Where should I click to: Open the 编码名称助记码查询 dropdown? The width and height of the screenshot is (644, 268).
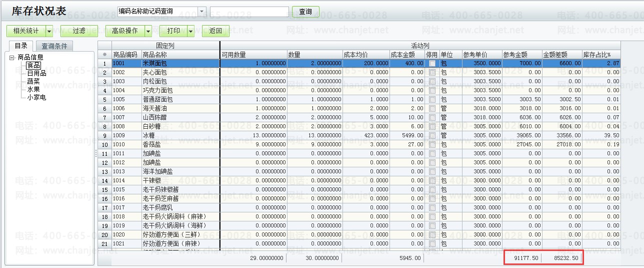[201, 12]
